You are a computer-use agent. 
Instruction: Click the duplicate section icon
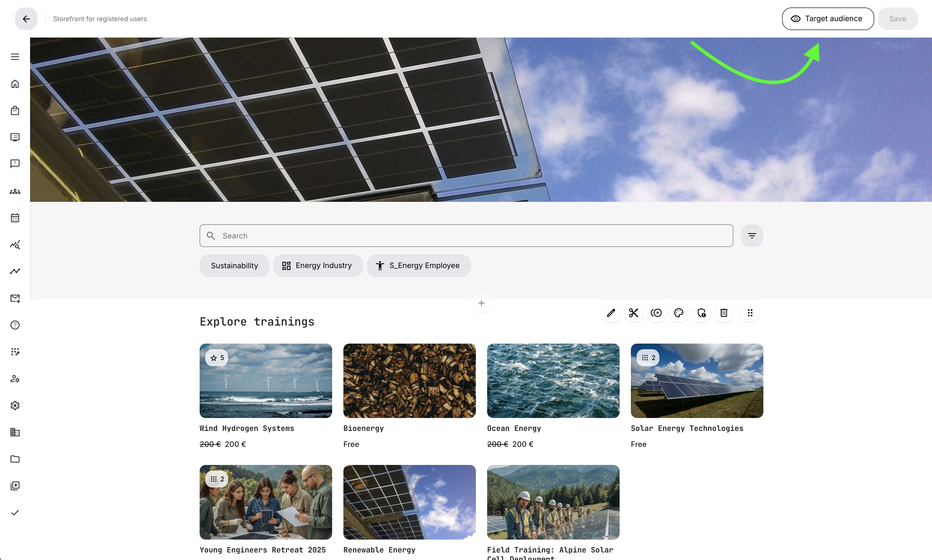coord(656,313)
